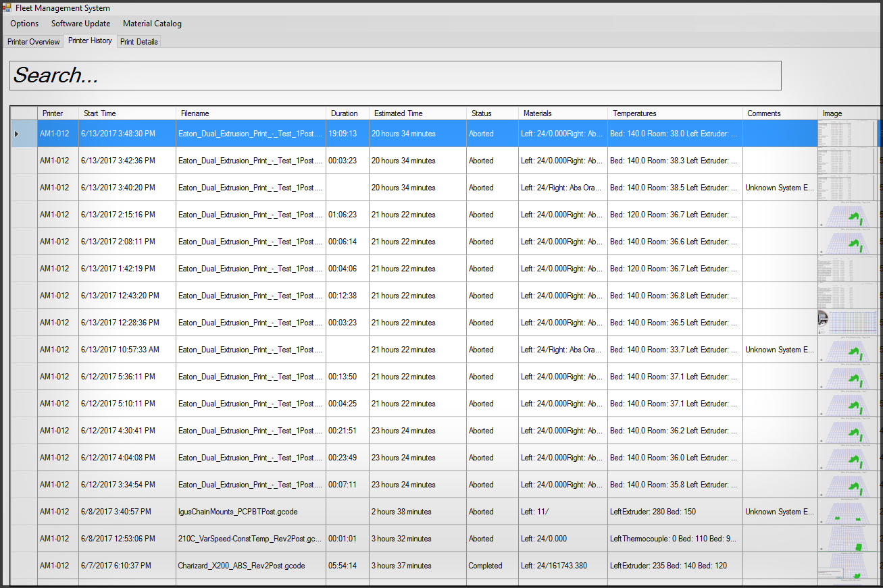This screenshot has height=588, width=883.
Task: Click the Comments column header
Action: [x=780, y=113]
